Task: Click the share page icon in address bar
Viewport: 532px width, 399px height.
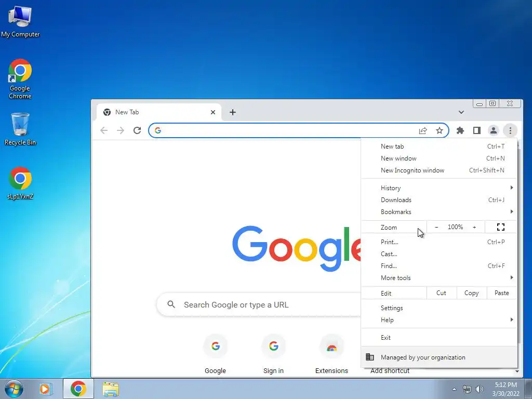Action: click(x=423, y=130)
